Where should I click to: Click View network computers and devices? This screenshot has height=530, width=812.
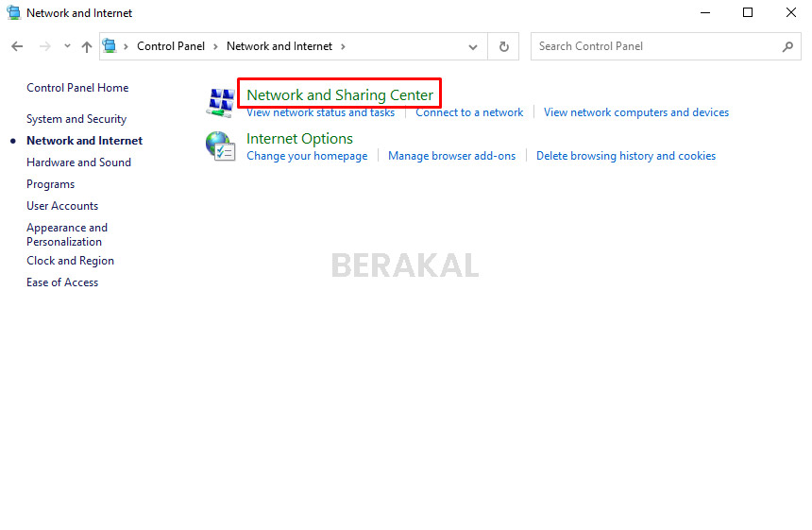coord(636,112)
